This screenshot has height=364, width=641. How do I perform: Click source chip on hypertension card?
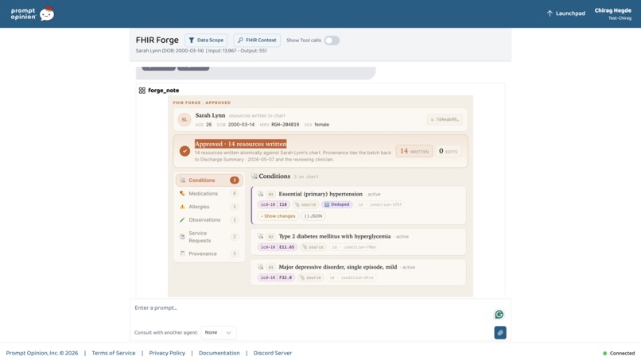[x=305, y=205]
